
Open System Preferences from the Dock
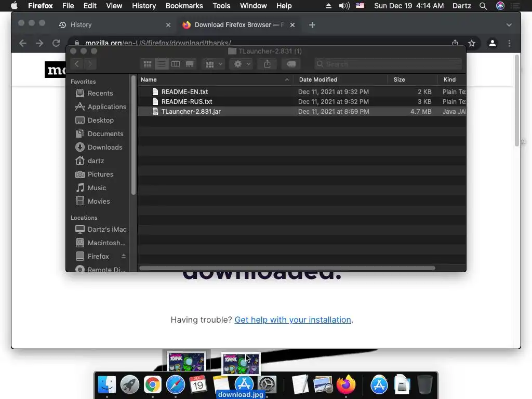268,385
